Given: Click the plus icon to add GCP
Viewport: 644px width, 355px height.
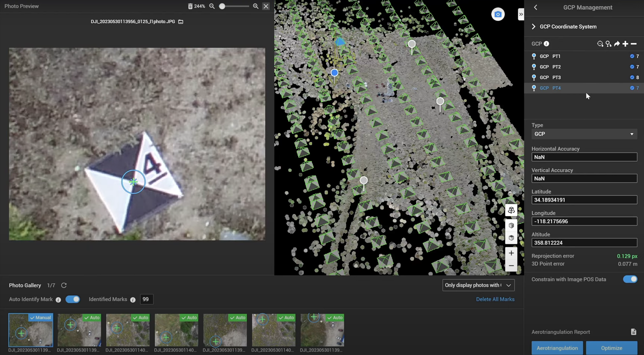Looking at the screenshot, I should pos(625,44).
